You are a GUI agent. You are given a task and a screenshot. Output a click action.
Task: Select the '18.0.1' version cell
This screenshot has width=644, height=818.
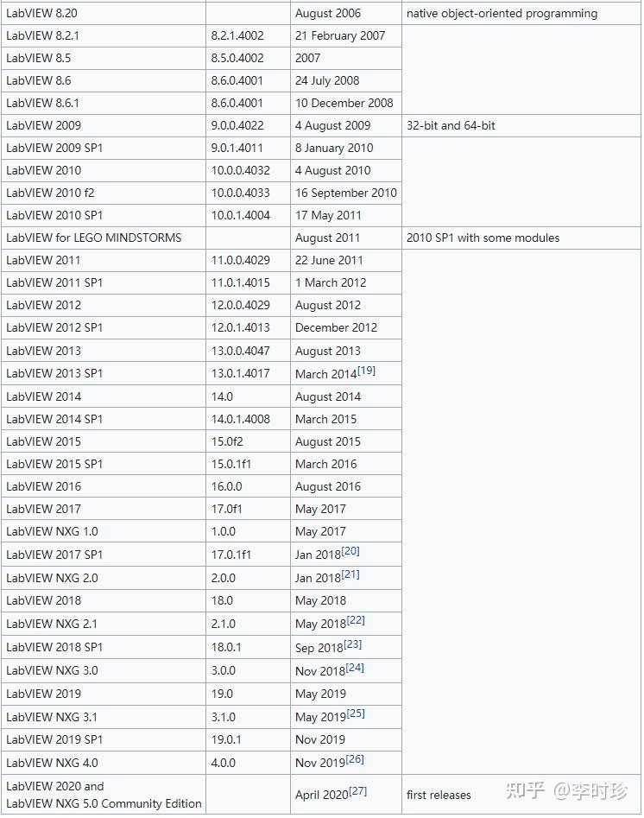(249, 646)
